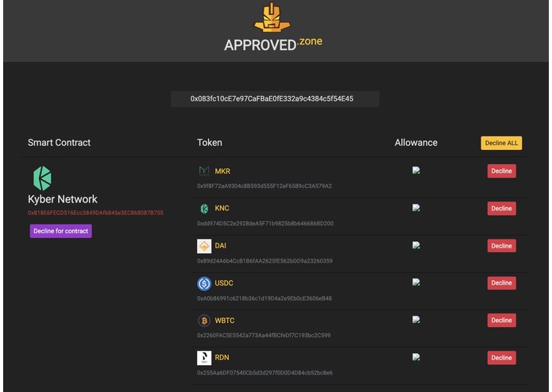The image size is (552, 392).
Task: Select the DAI token name
Action: click(x=220, y=245)
